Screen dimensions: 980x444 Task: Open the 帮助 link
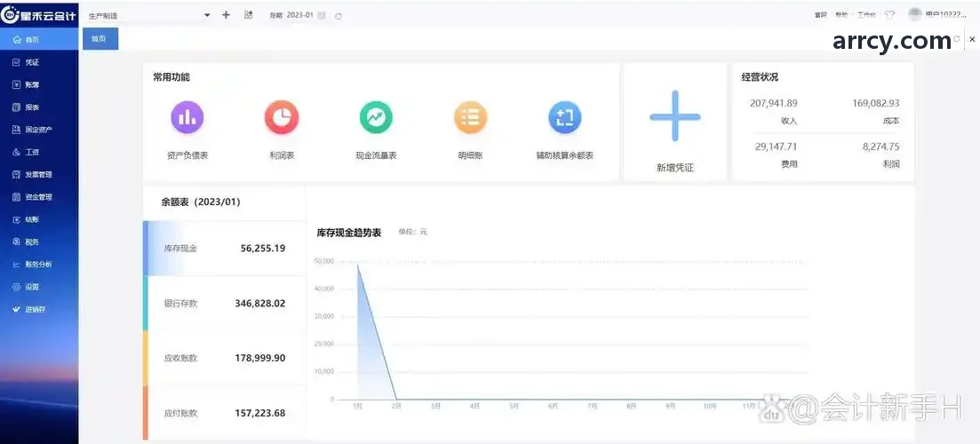coord(841,16)
